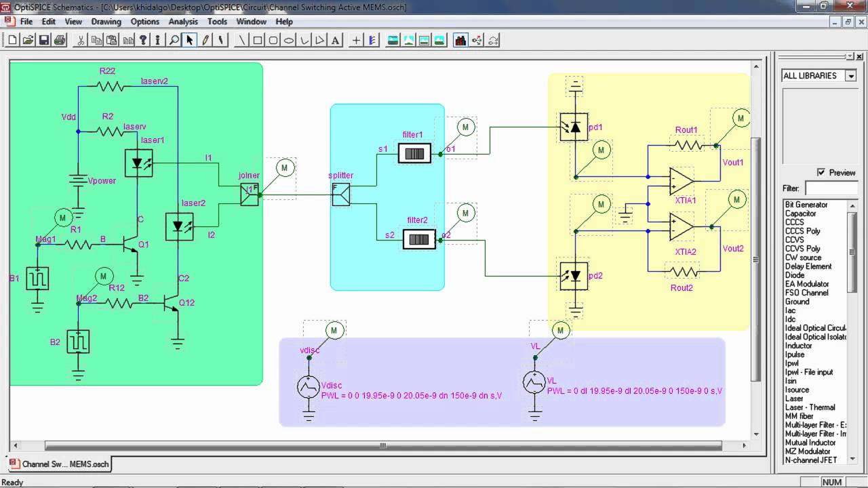The image size is (868, 488).
Task: Click the component list's up scroll arrow
Action: click(853, 205)
